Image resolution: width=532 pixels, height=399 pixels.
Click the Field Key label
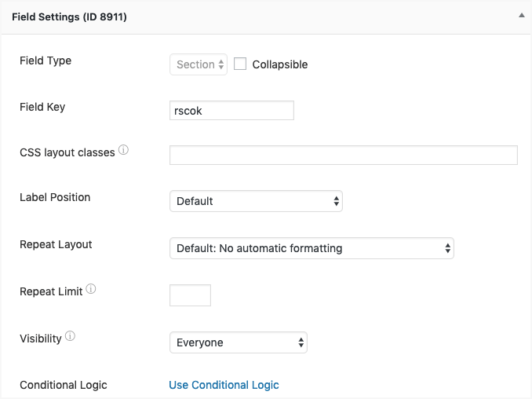[42, 107]
